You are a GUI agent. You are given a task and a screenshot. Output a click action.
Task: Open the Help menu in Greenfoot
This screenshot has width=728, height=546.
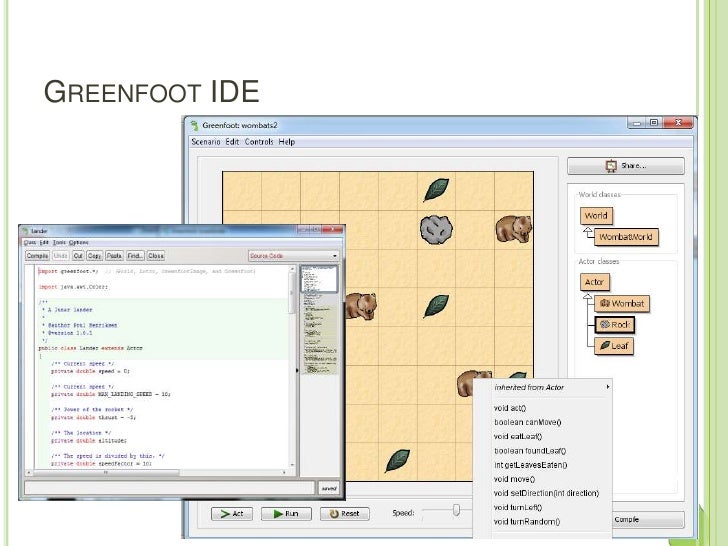click(286, 142)
